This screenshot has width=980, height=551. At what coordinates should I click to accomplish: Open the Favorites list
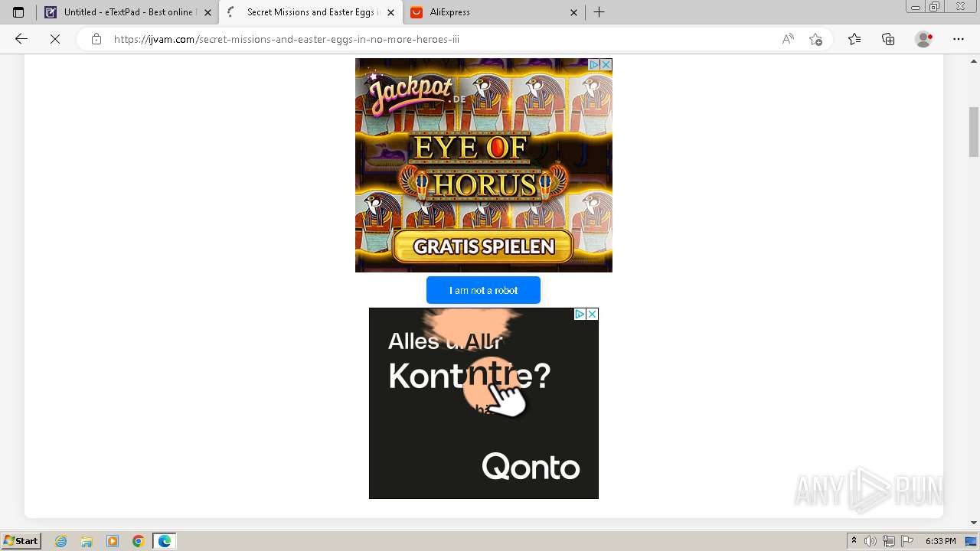854,39
